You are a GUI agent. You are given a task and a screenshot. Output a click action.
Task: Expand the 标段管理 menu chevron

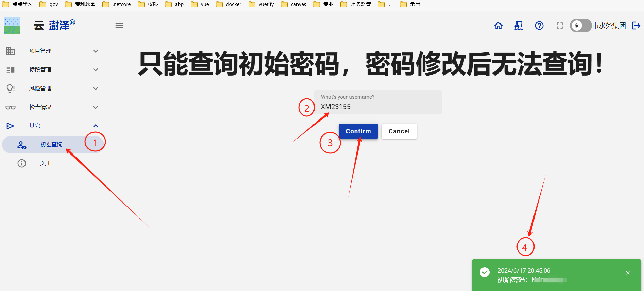point(96,70)
